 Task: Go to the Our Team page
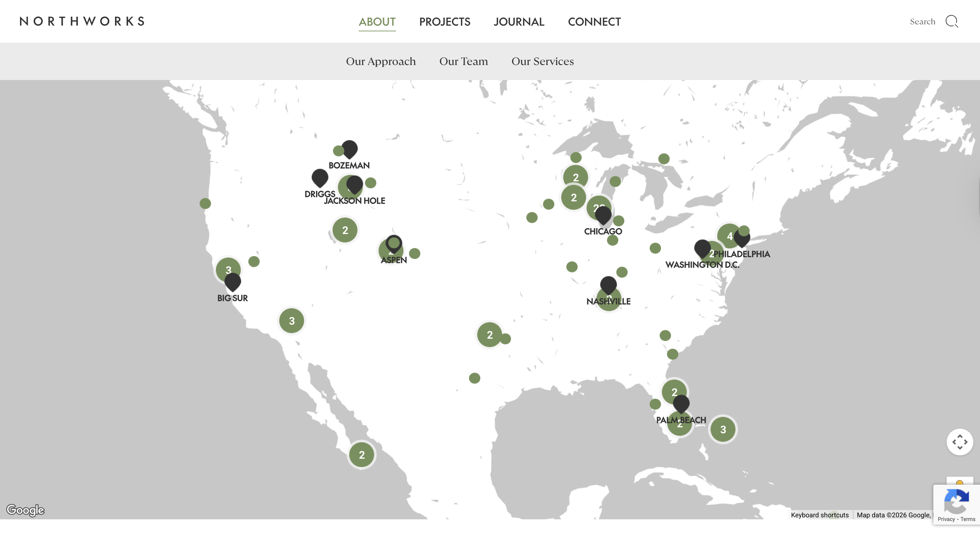pos(463,61)
